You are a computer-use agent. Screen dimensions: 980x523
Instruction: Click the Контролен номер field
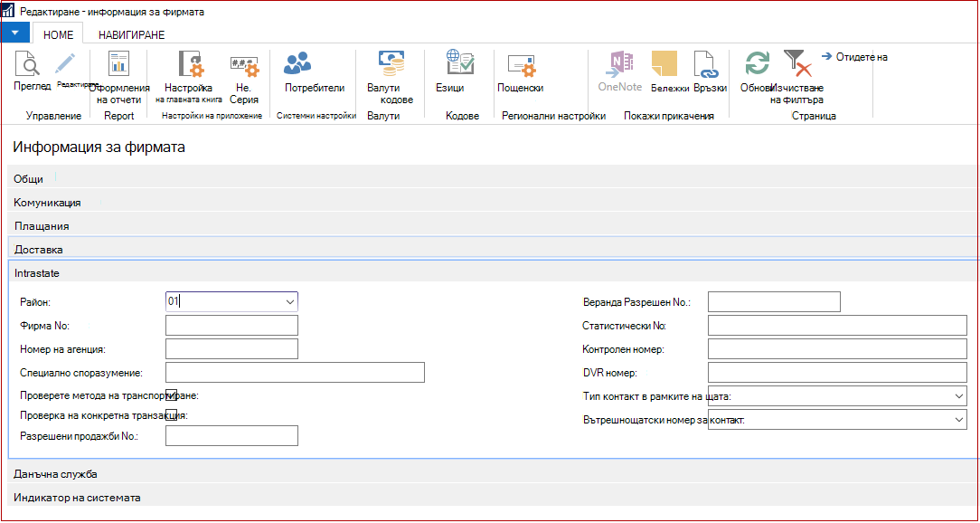click(837, 349)
